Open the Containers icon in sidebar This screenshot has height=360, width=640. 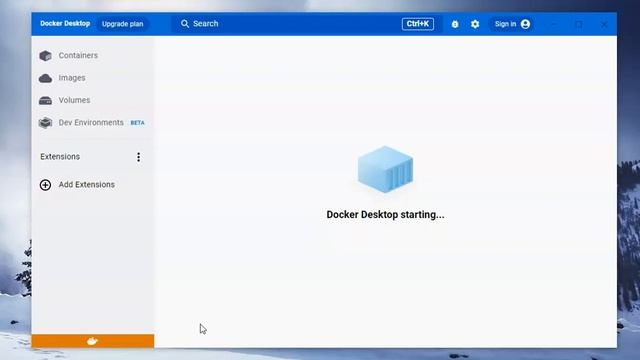tap(45, 56)
